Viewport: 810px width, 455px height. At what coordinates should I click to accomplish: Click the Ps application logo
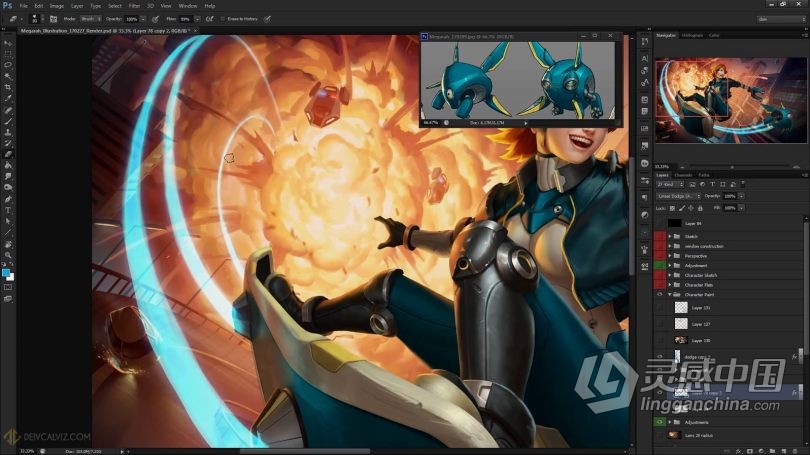point(7,6)
